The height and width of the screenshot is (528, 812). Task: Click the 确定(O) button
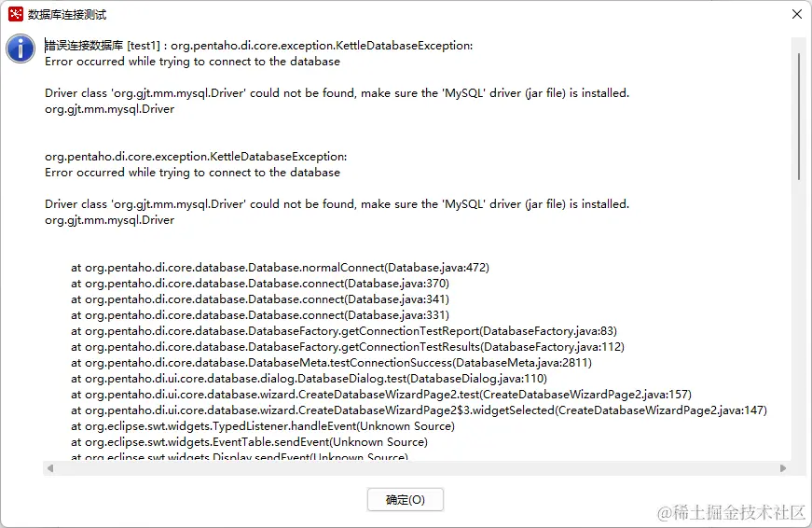pyautogui.click(x=405, y=500)
